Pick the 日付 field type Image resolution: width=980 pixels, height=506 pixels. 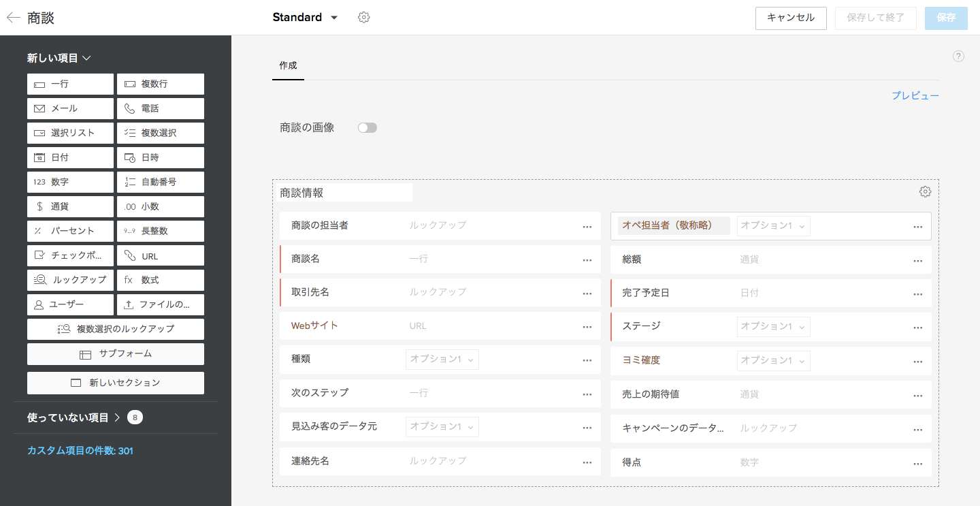[x=71, y=158]
